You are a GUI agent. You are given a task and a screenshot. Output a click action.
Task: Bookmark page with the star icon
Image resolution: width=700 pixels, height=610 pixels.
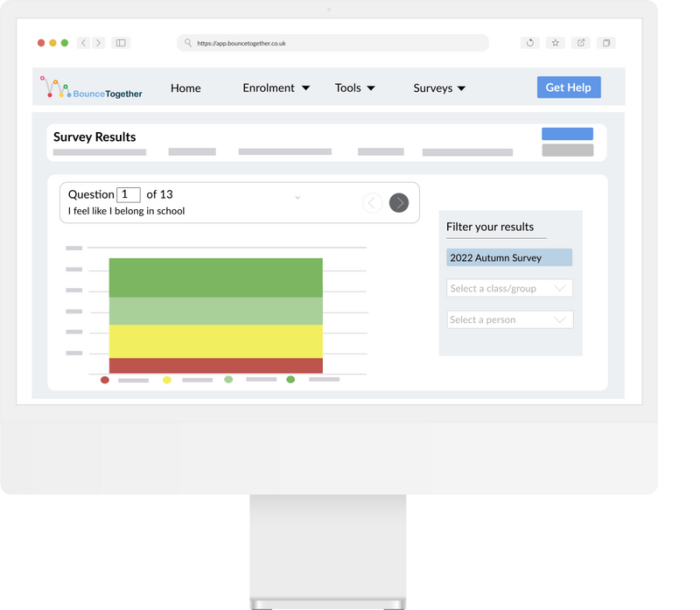click(556, 43)
